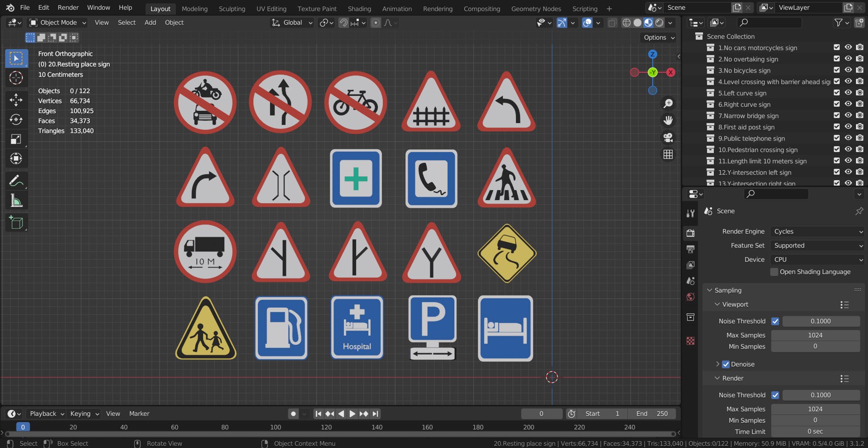
Task: Activate the Rotate tool
Action: 16,119
